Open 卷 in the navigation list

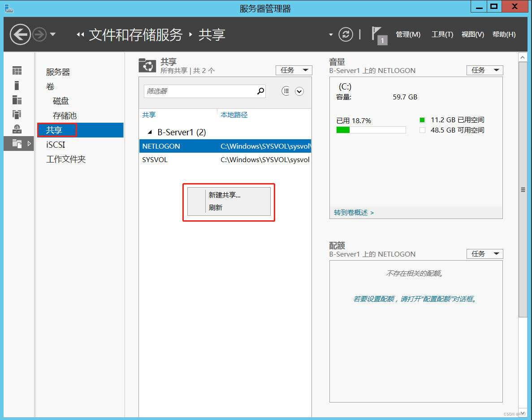(x=50, y=86)
